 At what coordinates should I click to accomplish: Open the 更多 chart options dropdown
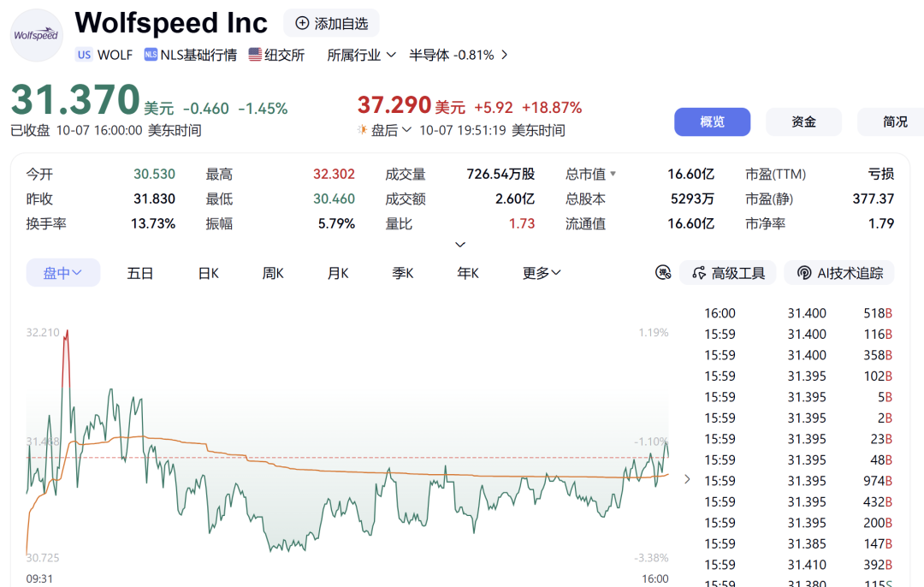542,274
